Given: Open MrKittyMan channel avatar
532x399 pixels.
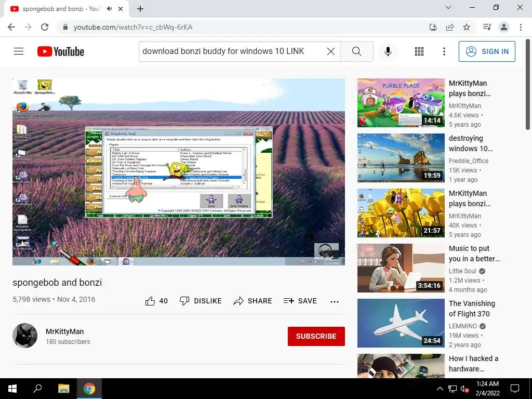Looking at the screenshot, I should (25, 336).
